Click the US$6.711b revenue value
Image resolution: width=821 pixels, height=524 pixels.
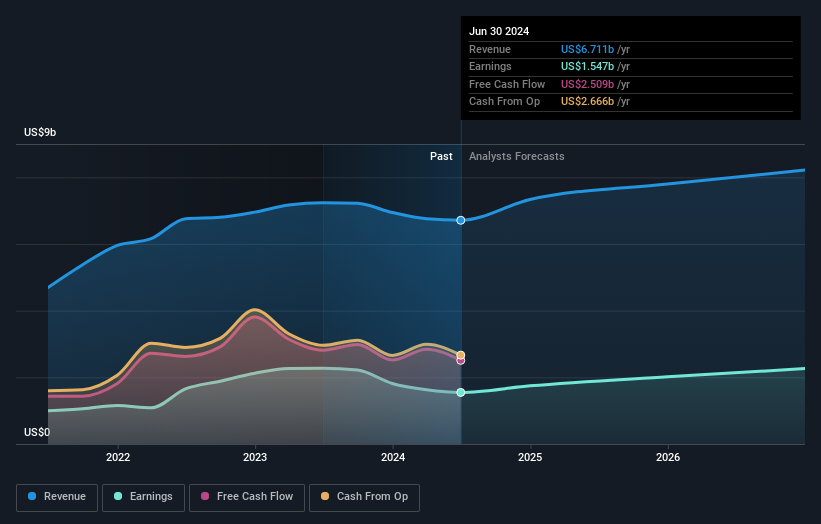click(587, 49)
